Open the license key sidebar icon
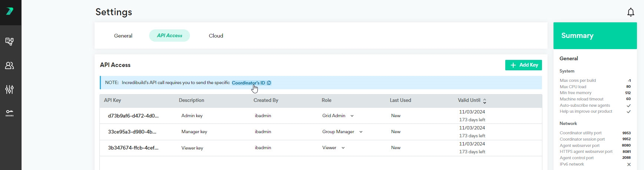 10,113
